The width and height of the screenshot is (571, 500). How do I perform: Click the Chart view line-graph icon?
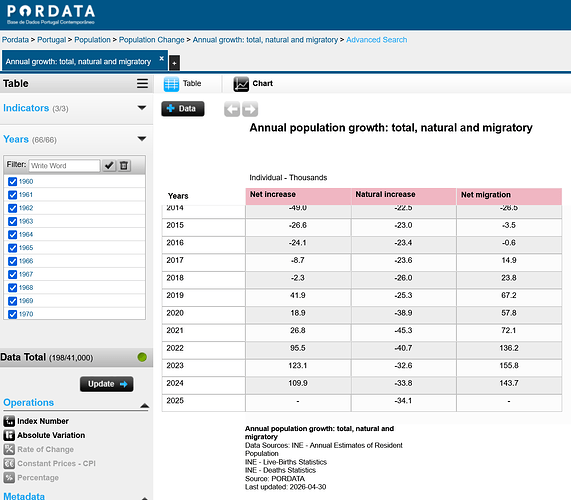click(241, 84)
